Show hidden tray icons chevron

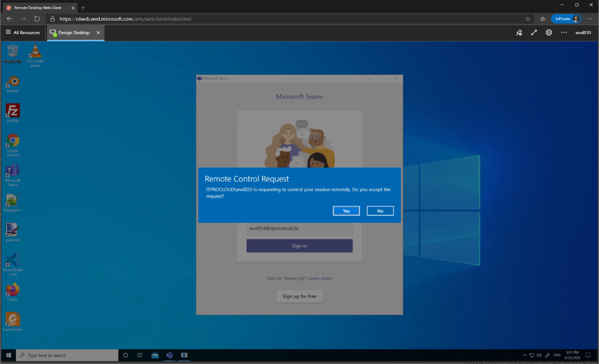coord(525,355)
